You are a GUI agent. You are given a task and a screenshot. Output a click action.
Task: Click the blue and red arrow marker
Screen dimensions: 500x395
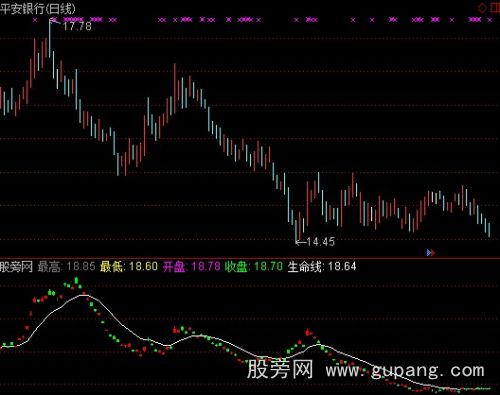tap(431, 253)
